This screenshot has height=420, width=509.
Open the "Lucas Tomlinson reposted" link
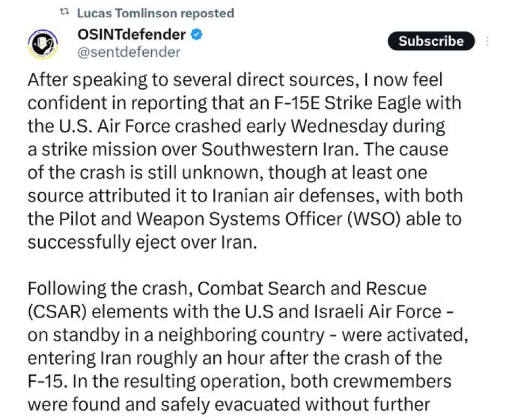[155, 13]
